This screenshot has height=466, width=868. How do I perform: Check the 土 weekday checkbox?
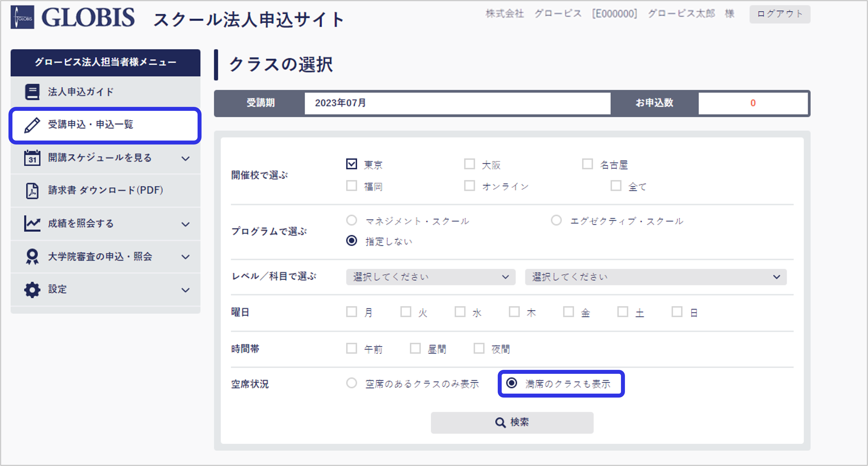622,312
